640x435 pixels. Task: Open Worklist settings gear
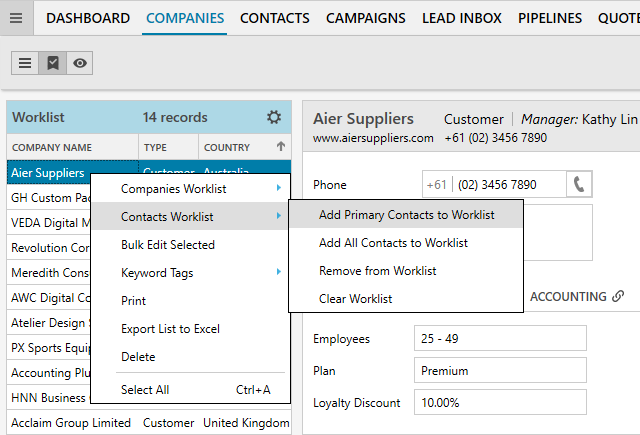pyautogui.click(x=274, y=117)
